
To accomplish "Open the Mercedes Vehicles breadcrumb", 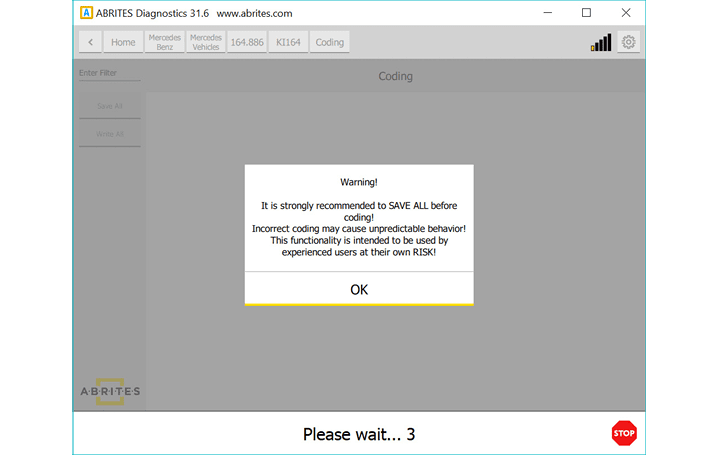I will [x=206, y=42].
